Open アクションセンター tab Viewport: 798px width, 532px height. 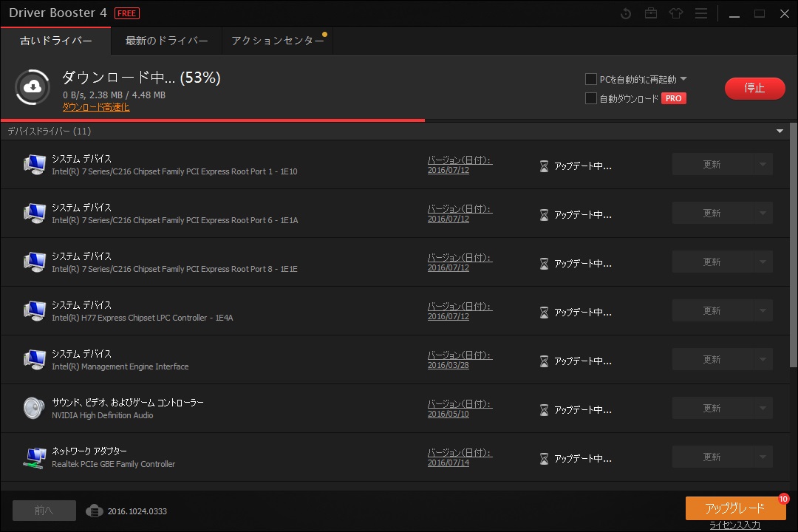(x=277, y=41)
